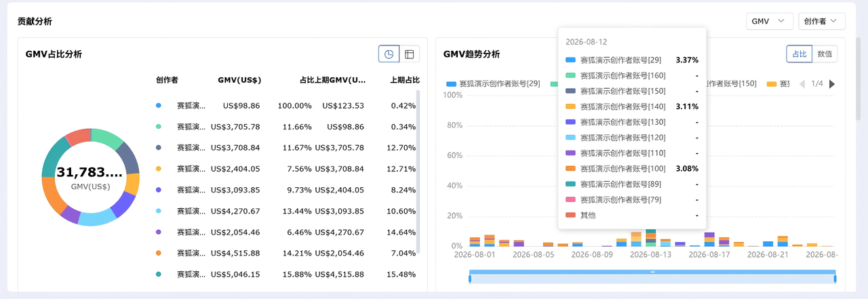Viewport: 868px width, 299px height.
Task: Click the US$123.53 previous GMV cell
Action: [343, 106]
